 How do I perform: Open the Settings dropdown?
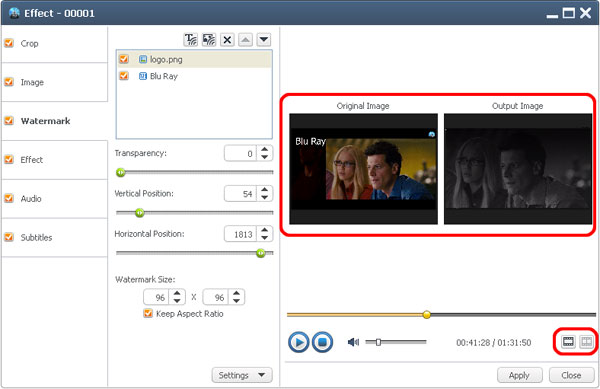click(x=242, y=375)
